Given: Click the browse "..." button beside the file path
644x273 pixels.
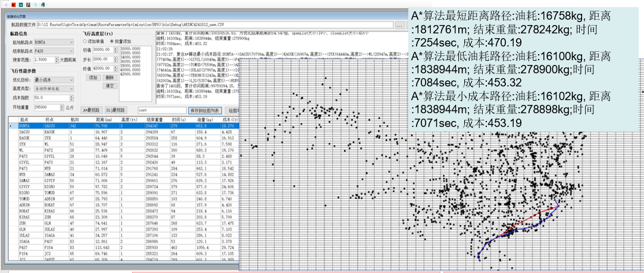Looking at the screenshot, I should point(399,25).
